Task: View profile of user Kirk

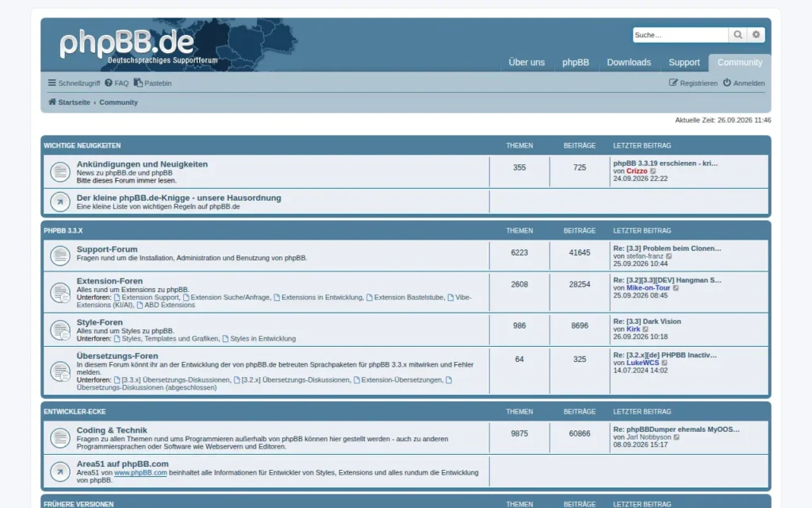Action: click(x=634, y=329)
